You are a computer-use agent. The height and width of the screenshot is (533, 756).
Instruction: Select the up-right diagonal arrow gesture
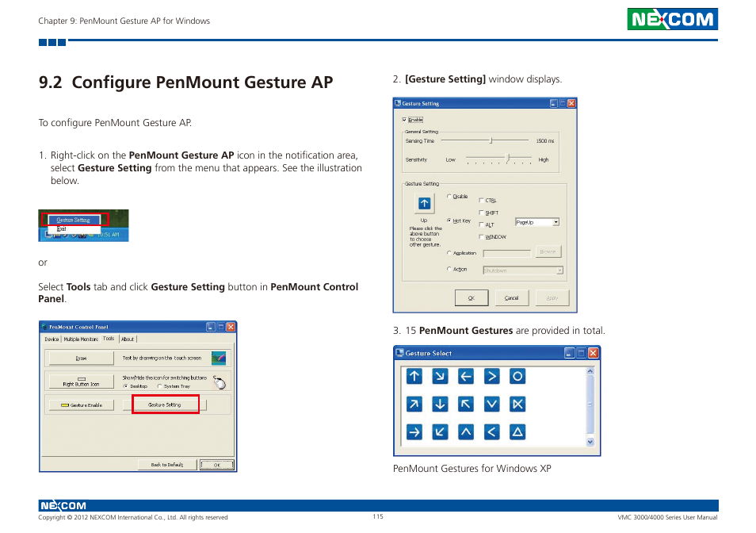414,404
